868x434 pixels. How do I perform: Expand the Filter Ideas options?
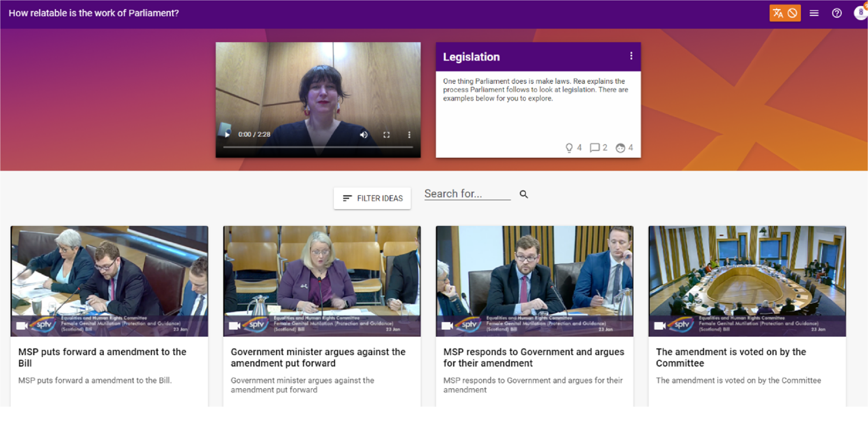pyautogui.click(x=372, y=198)
